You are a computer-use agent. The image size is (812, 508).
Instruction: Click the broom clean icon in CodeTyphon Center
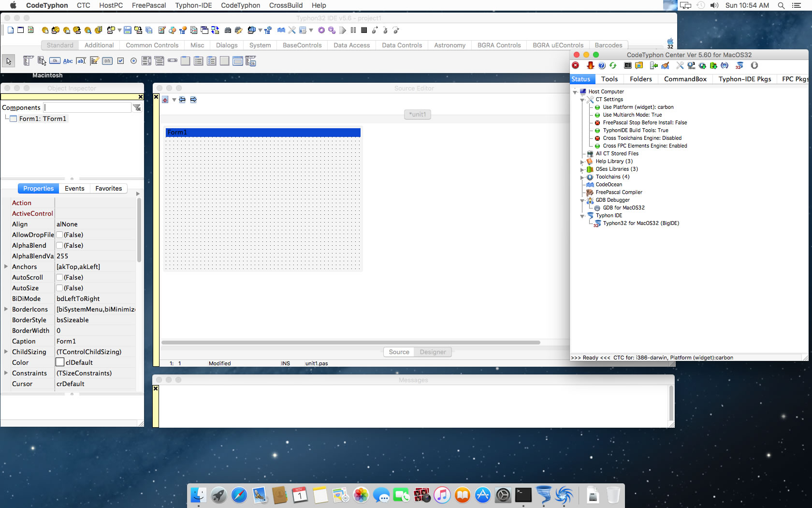(666, 65)
